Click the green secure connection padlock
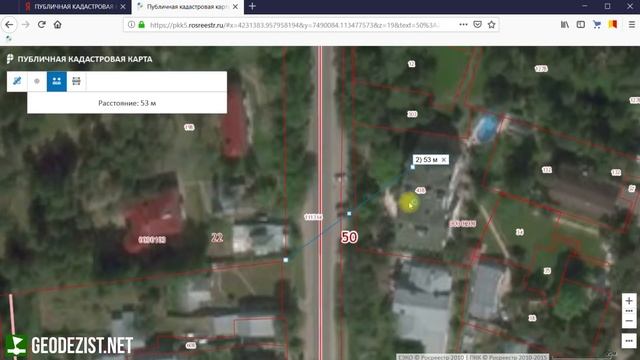The image size is (640, 360). (x=142, y=24)
